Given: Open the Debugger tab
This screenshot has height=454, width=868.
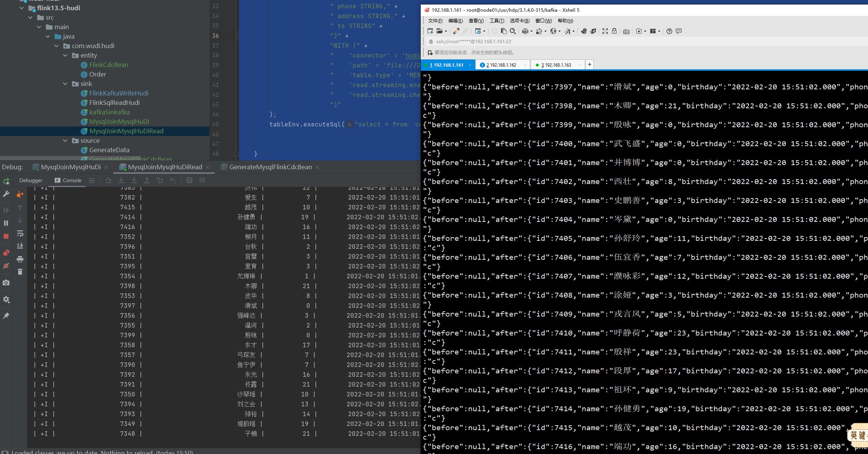Looking at the screenshot, I should coord(31,180).
